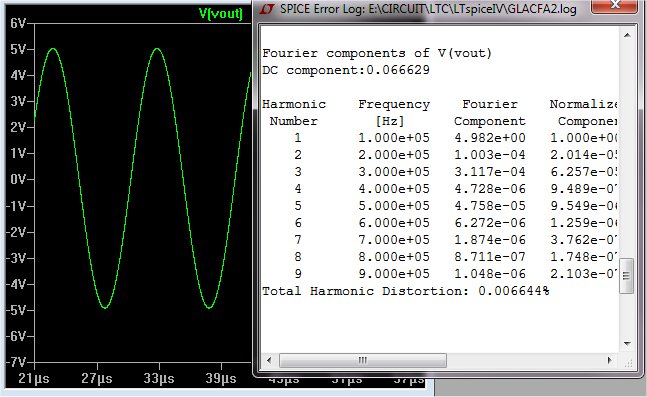Click the SPICE Error Log title bar text

(428, 9)
